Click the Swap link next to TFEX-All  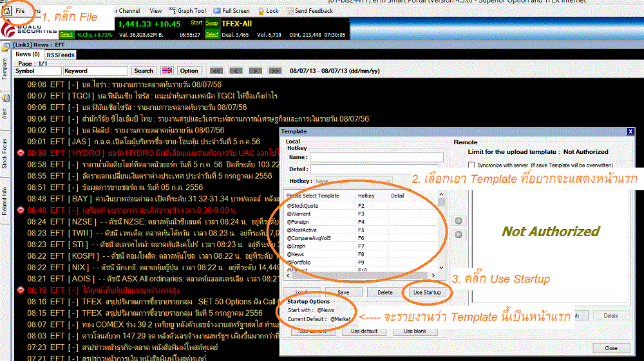(211, 23)
